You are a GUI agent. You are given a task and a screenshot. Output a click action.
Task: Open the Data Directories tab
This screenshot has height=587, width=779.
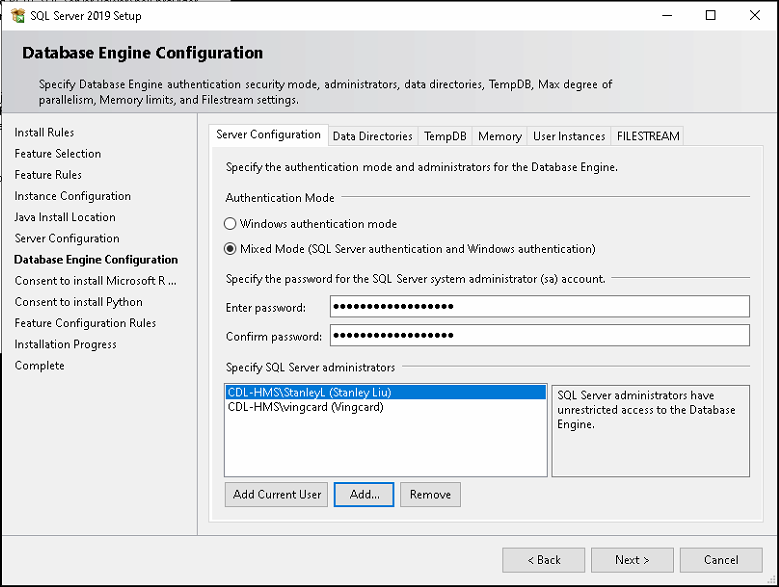373,136
